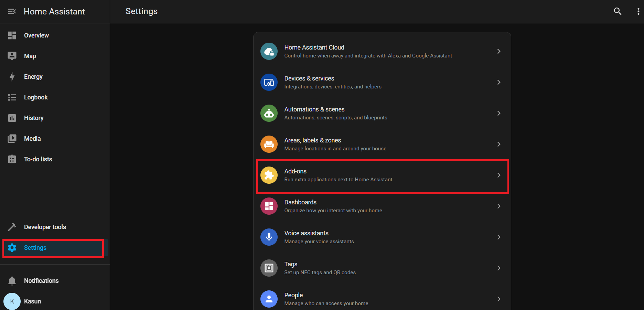The width and height of the screenshot is (644, 310).
Task: Open Devices & services title
Action: [x=309, y=78]
